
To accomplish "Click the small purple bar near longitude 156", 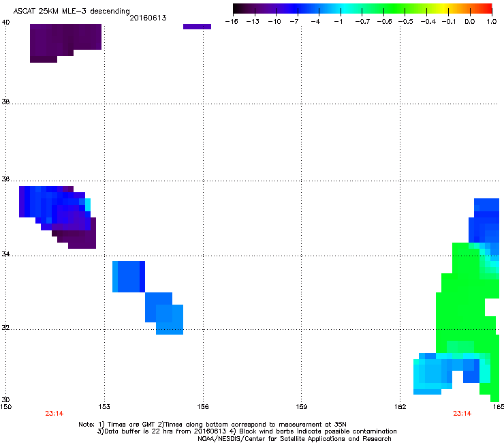I will [197, 27].
